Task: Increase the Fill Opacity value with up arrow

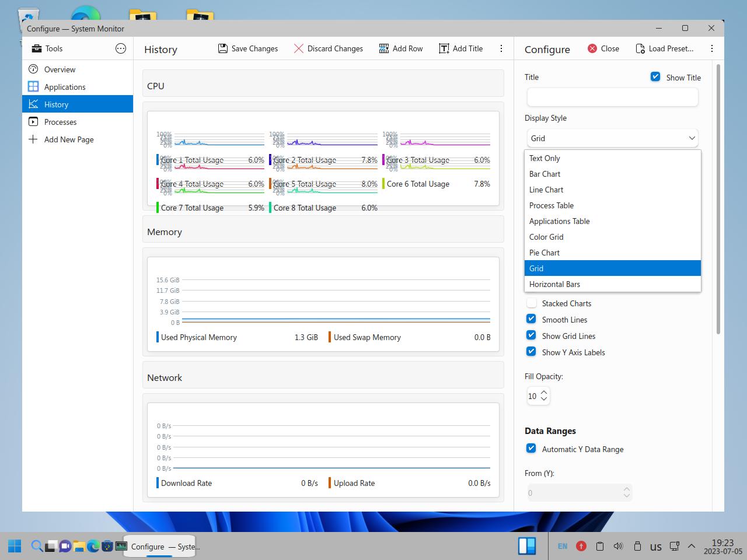Action: tap(544, 393)
